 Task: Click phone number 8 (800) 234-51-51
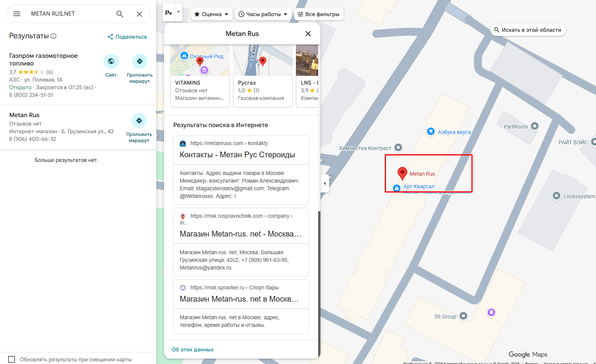click(x=31, y=95)
